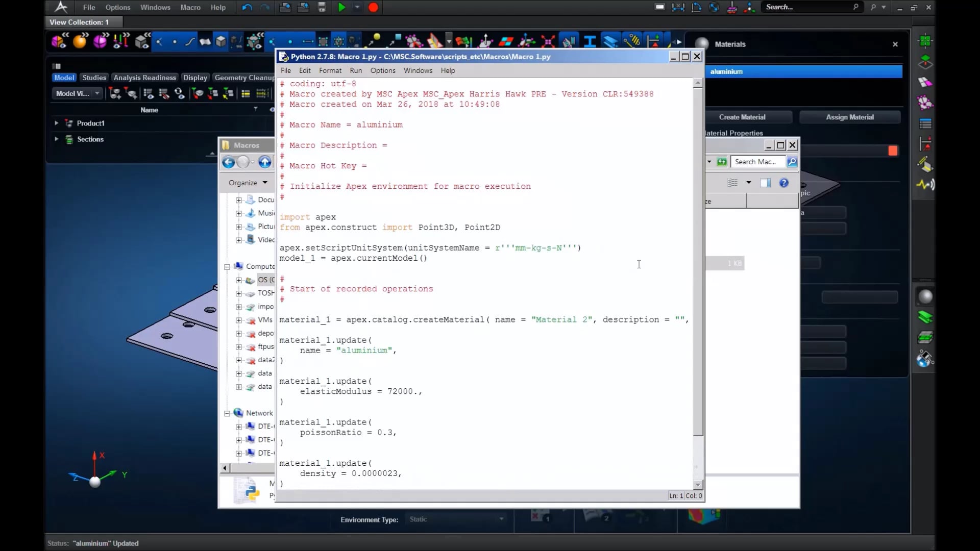Click the back navigation arrow in Macros window
980x551 pixels.
point(228,162)
